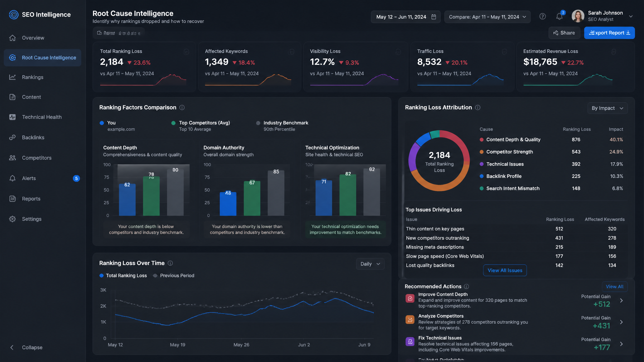
Task: Click the SEO Intelligence logo icon
Action: (14, 15)
